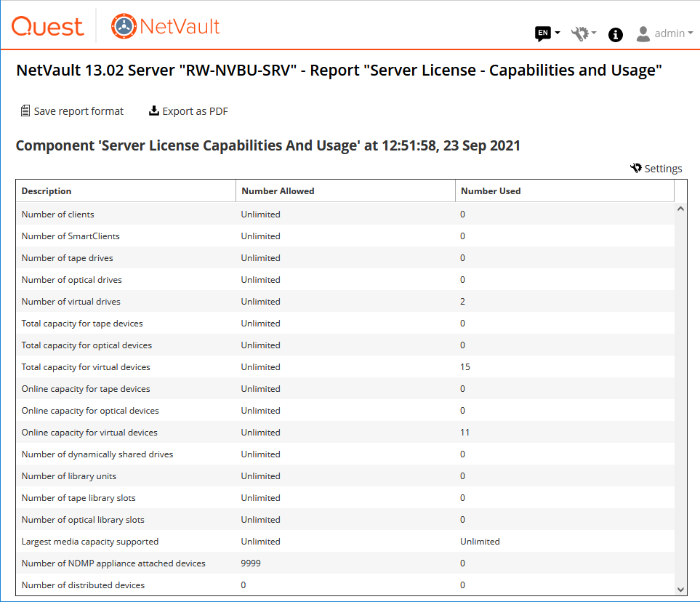700x602 pixels.
Task: Sort by the Number Allowed column header
Action: pyautogui.click(x=345, y=191)
